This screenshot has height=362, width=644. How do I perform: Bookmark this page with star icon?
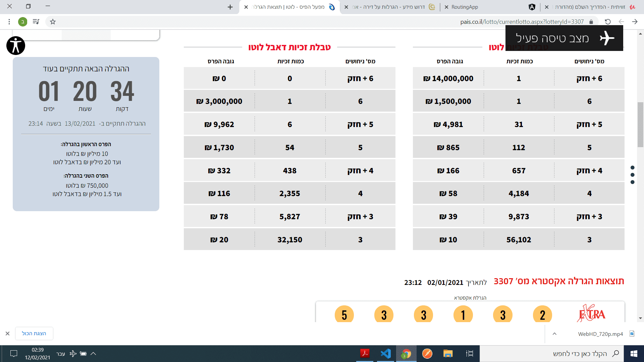(53, 22)
